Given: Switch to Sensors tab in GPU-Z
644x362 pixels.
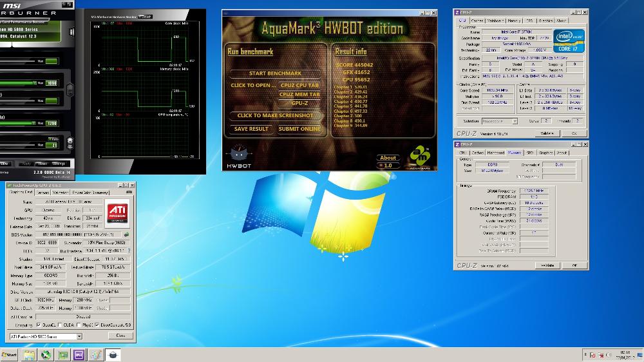Looking at the screenshot, I should pos(43,193).
